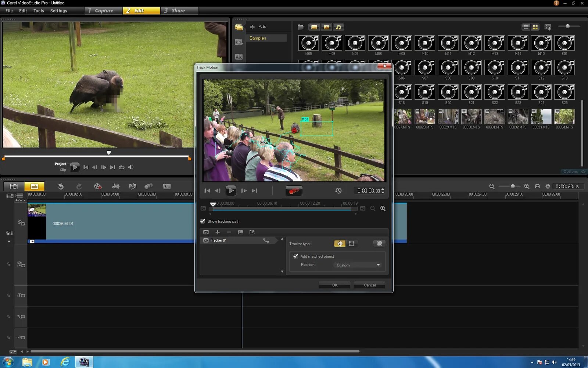Set track-in mark in Track Motion timeline
588x368 pixels.
click(203, 209)
